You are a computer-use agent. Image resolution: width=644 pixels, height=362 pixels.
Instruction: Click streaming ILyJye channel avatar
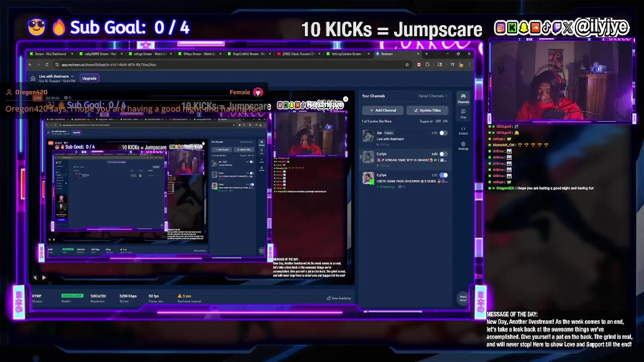pyautogui.click(x=368, y=178)
